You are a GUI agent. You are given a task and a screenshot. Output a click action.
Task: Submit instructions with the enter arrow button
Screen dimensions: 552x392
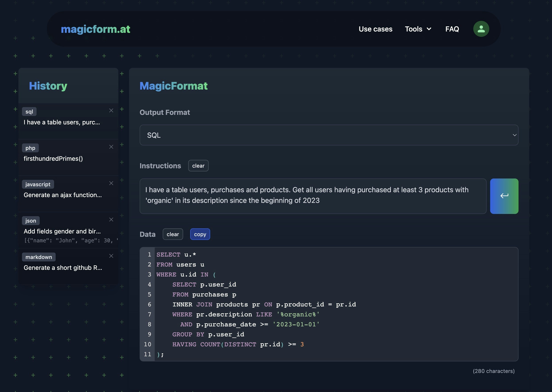[x=504, y=196]
